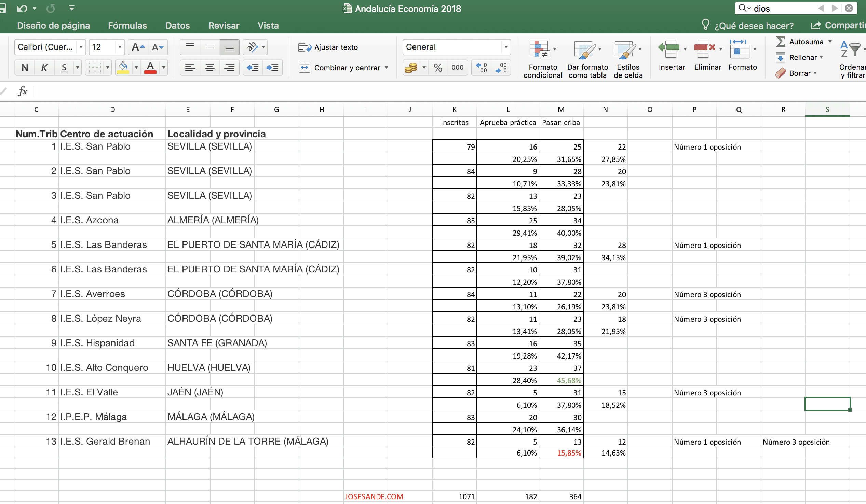Click the Insertar cells icon

[x=669, y=50]
